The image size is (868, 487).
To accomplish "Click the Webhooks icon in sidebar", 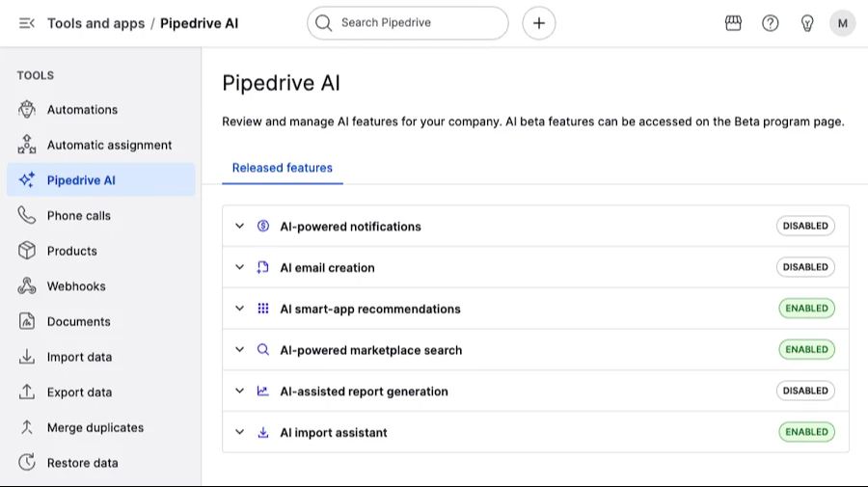I will coord(27,286).
